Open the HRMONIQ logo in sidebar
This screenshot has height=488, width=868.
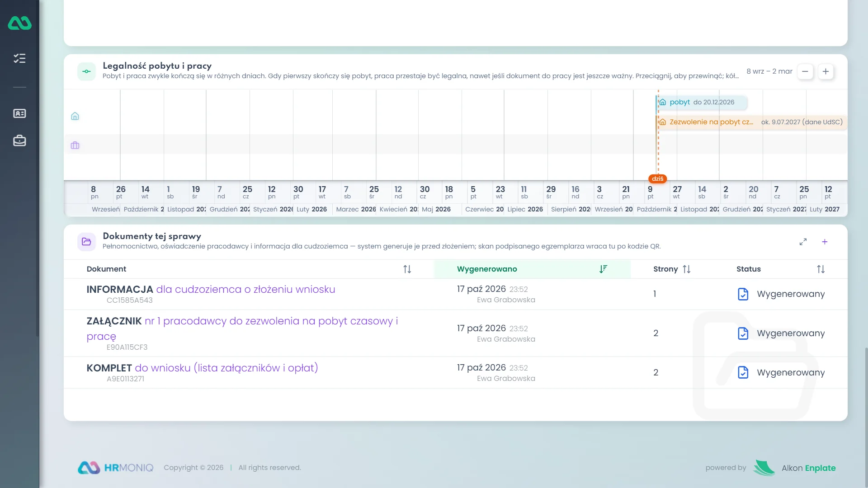19,23
